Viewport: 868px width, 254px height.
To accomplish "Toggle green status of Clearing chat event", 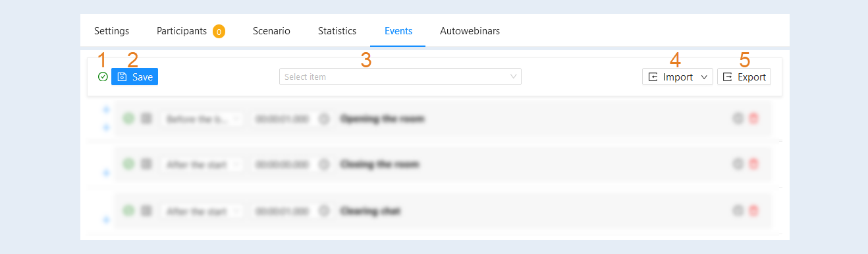I will tap(128, 211).
